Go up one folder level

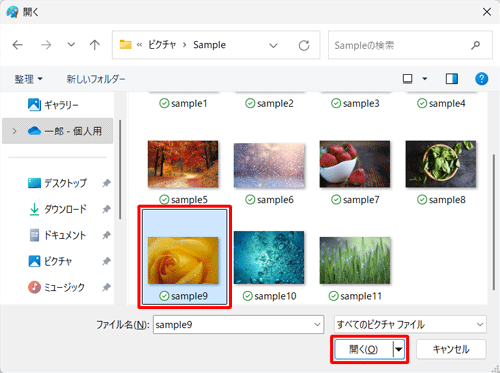95,45
